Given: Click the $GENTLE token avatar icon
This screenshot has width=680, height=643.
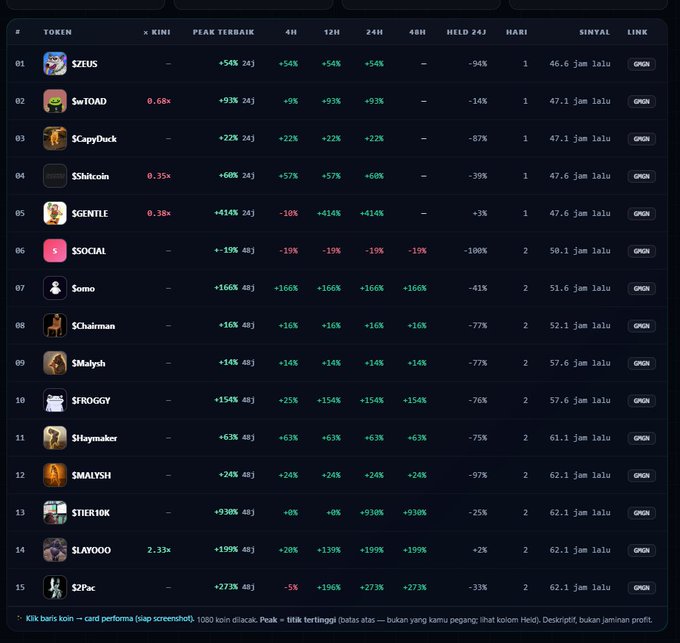Looking at the screenshot, I should (x=55, y=213).
